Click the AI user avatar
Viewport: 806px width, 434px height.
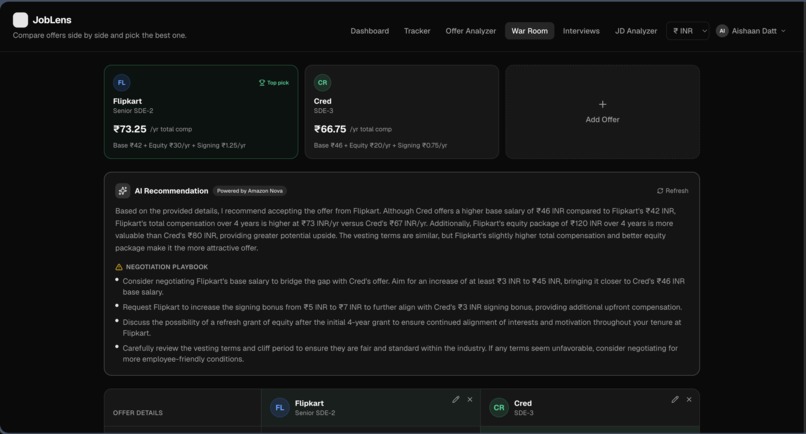point(722,31)
